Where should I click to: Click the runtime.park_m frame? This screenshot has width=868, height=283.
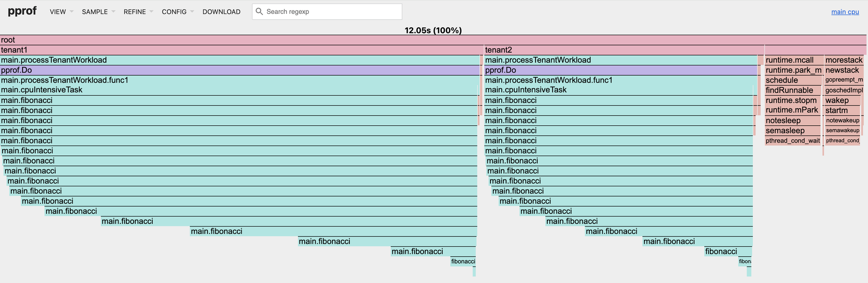(793, 70)
